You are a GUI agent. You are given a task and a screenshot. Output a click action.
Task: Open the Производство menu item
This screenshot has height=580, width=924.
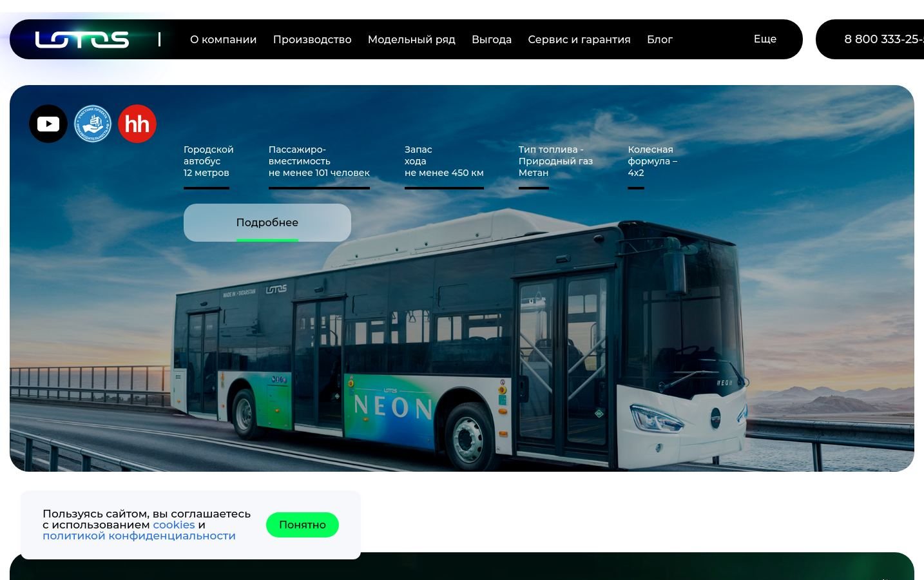[x=312, y=39]
